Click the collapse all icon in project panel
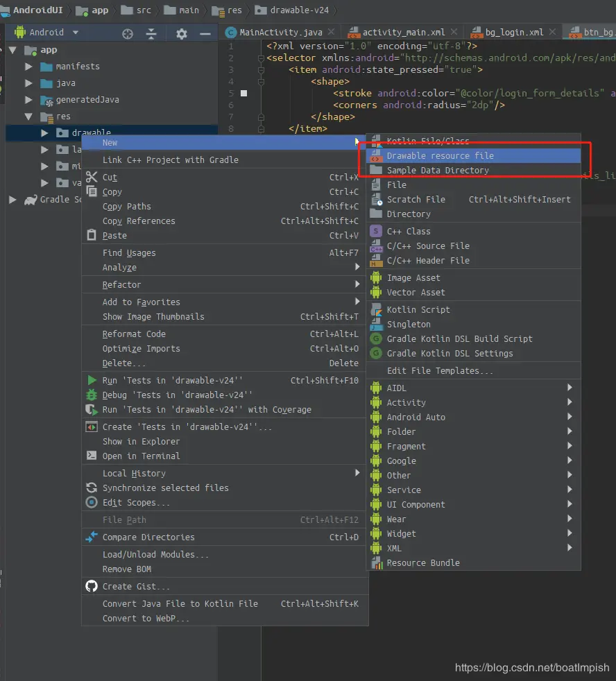 [151, 33]
